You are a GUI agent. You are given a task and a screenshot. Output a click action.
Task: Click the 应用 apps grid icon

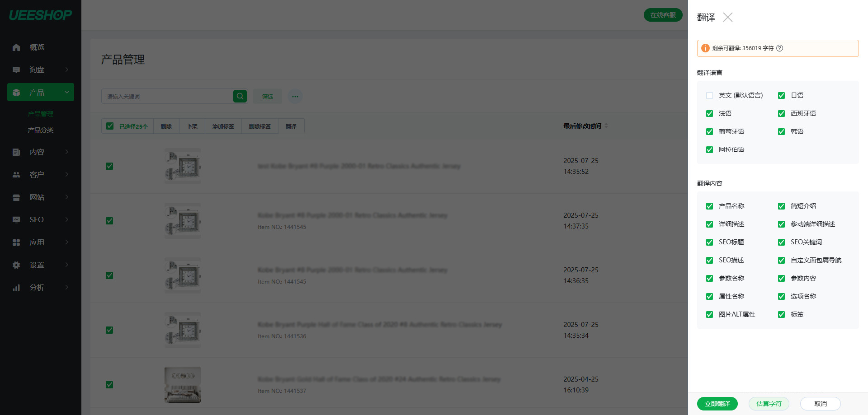click(16, 242)
